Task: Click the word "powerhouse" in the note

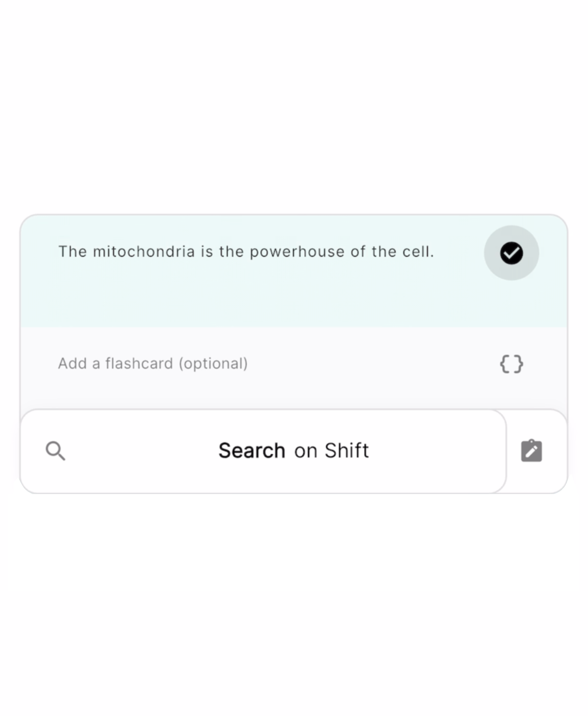Action: click(297, 252)
